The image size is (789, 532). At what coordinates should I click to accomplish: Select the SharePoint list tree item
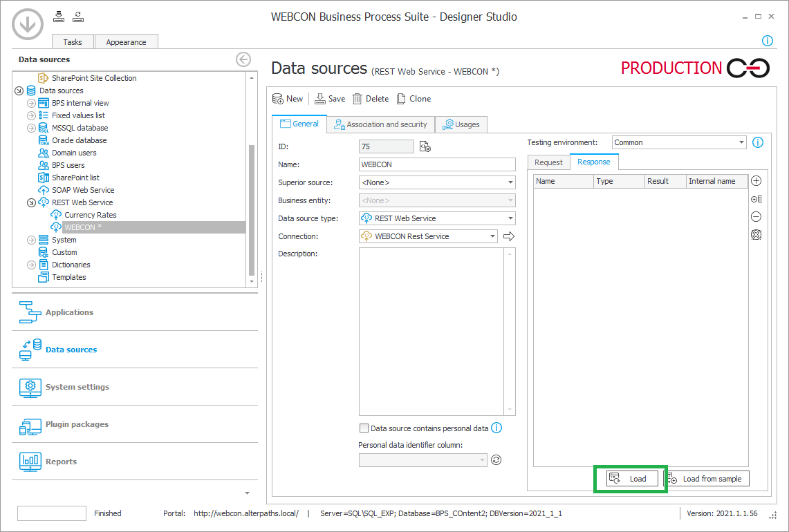point(75,178)
